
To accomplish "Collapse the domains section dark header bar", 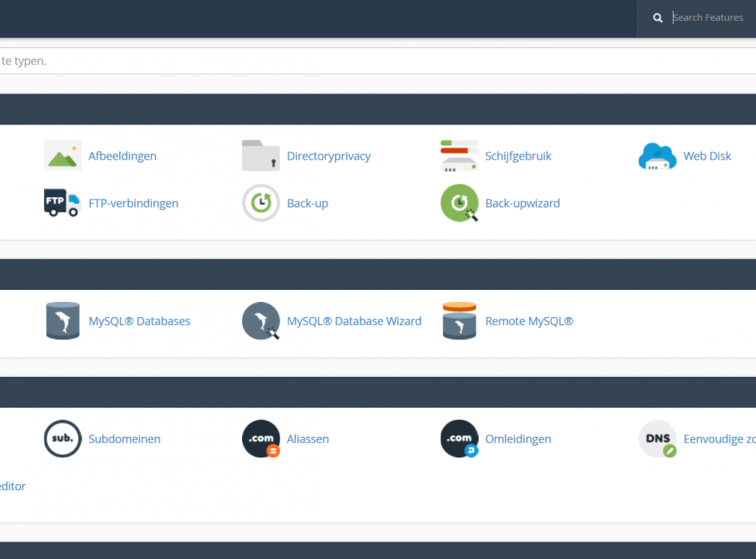I will (378, 392).
